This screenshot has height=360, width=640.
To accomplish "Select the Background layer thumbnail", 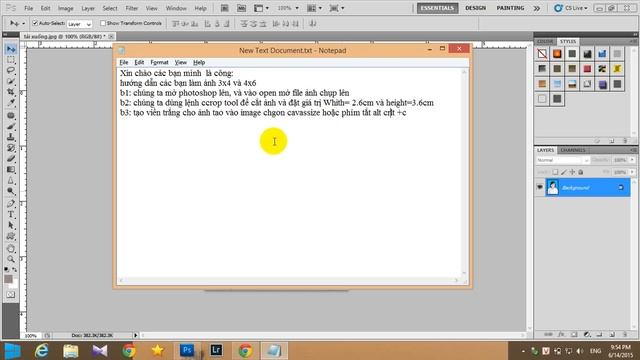I will pos(553,187).
